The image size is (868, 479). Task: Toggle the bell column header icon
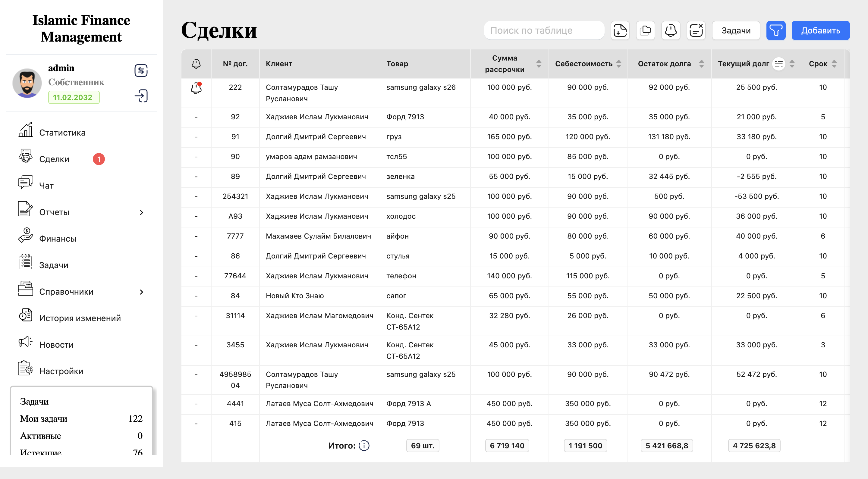pyautogui.click(x=196, y=64)
